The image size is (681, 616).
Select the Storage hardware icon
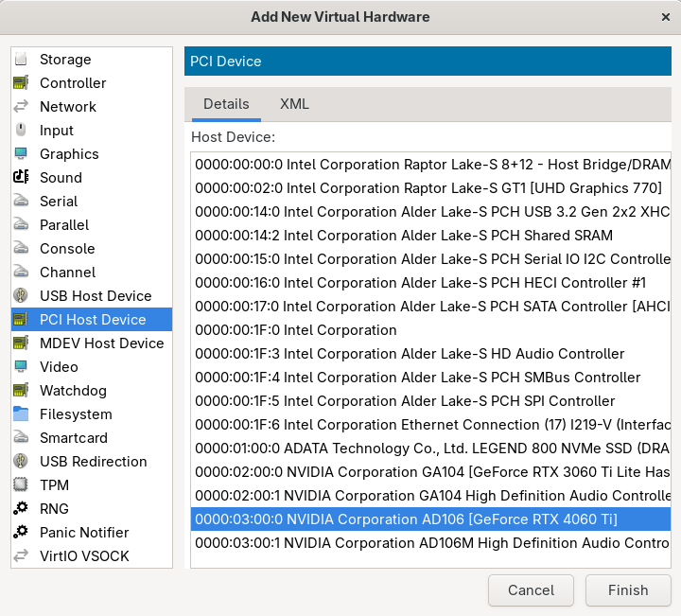click(x=21, y=60)
